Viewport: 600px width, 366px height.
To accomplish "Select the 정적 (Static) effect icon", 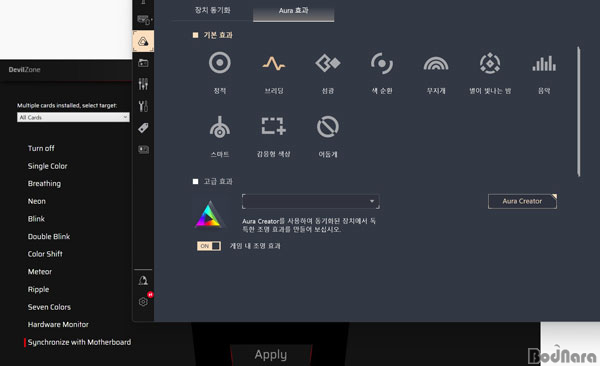I will (x=220, y=63).
